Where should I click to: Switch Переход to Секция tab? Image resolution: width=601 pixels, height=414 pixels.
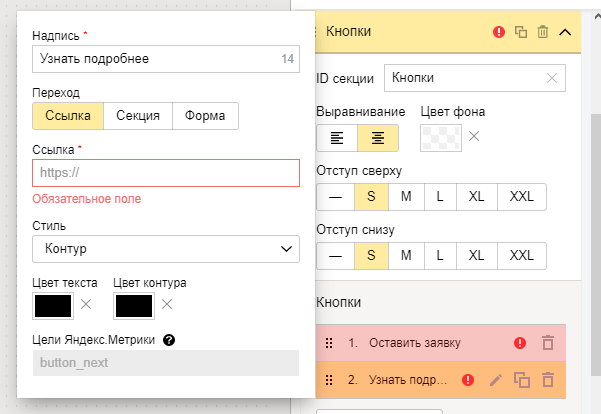click(138, 116)
